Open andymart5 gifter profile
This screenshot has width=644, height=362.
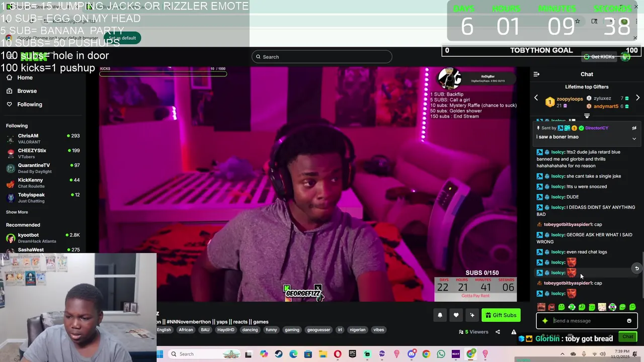[x=606, y=107]
